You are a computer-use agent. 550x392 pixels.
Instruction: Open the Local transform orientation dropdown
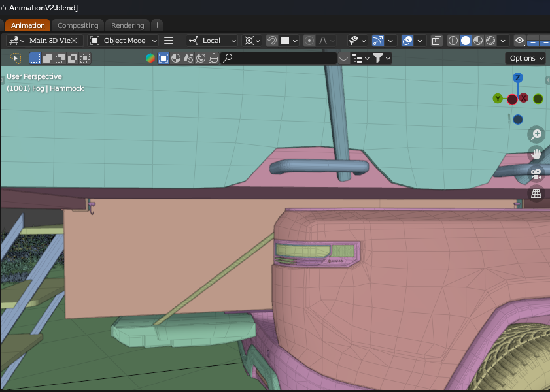(212, 41)
